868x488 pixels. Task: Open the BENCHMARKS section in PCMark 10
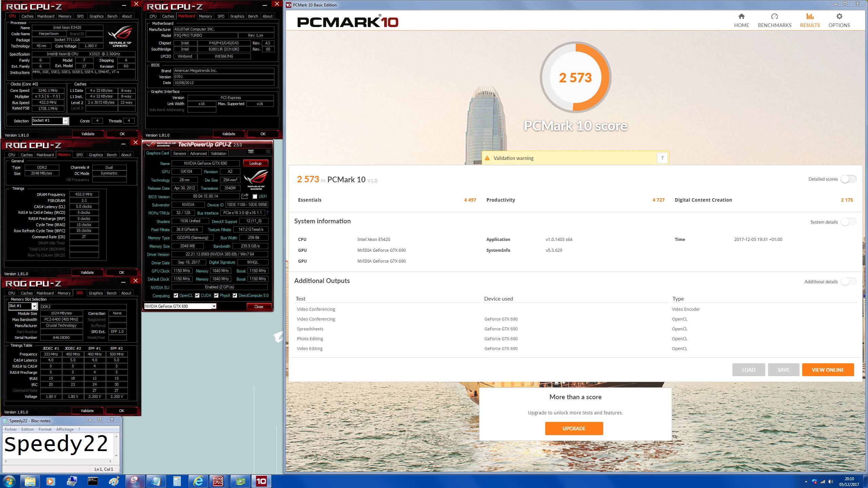tap(774, 21)
